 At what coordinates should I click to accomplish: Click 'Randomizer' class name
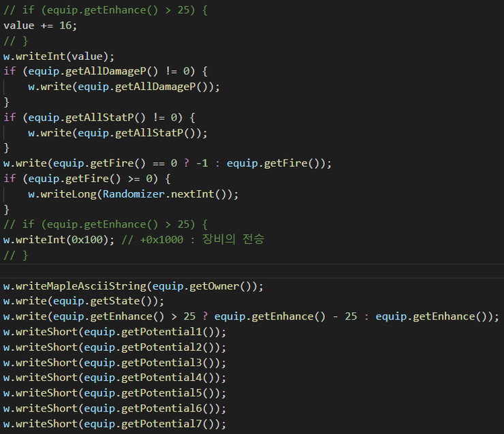(133, 194)
